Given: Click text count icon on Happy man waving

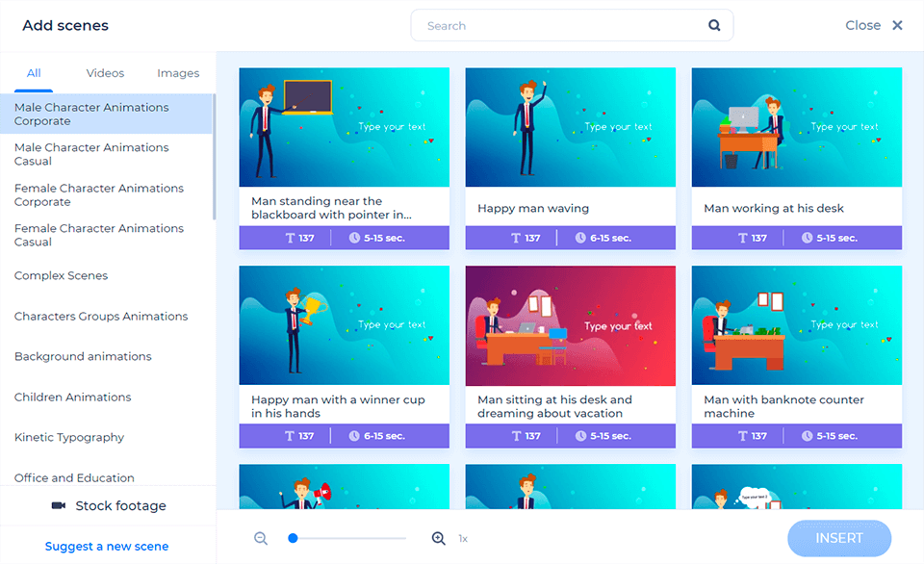Looking at the screenshot, I should (x=514, y=238).
